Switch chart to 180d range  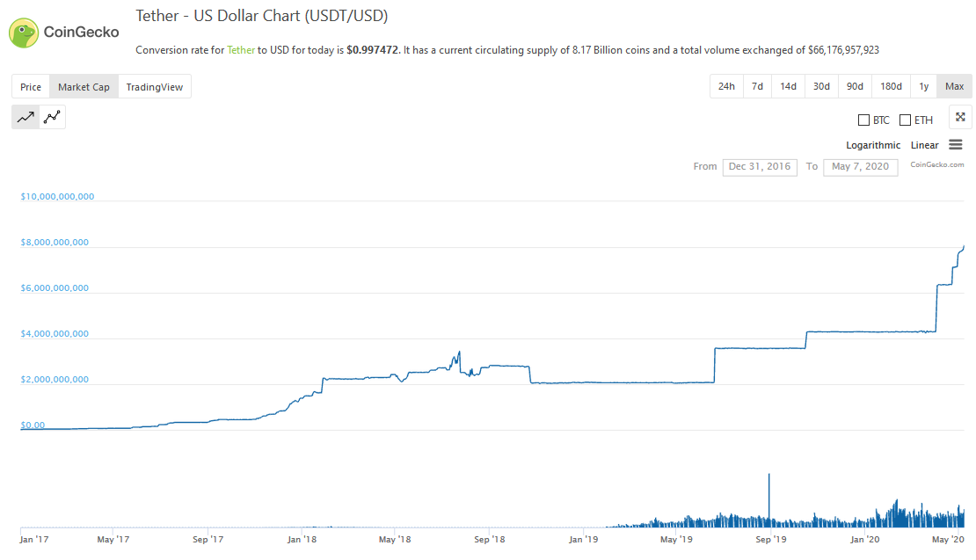[892, 86]
